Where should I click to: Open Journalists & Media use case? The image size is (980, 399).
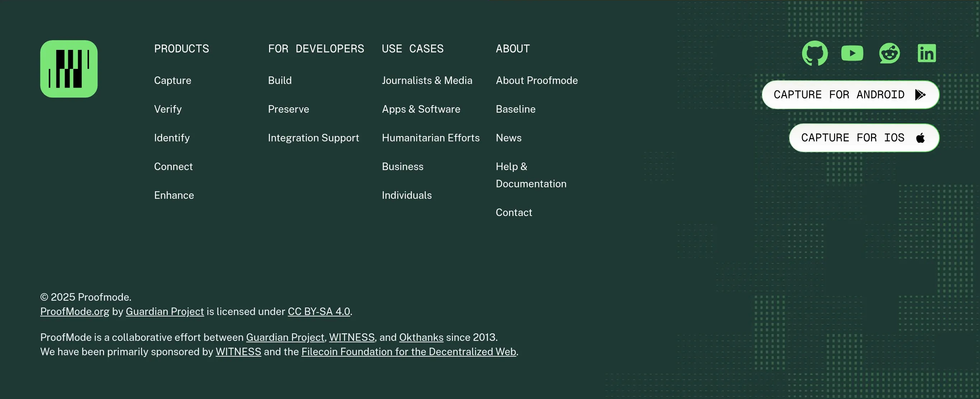(427, 81)
